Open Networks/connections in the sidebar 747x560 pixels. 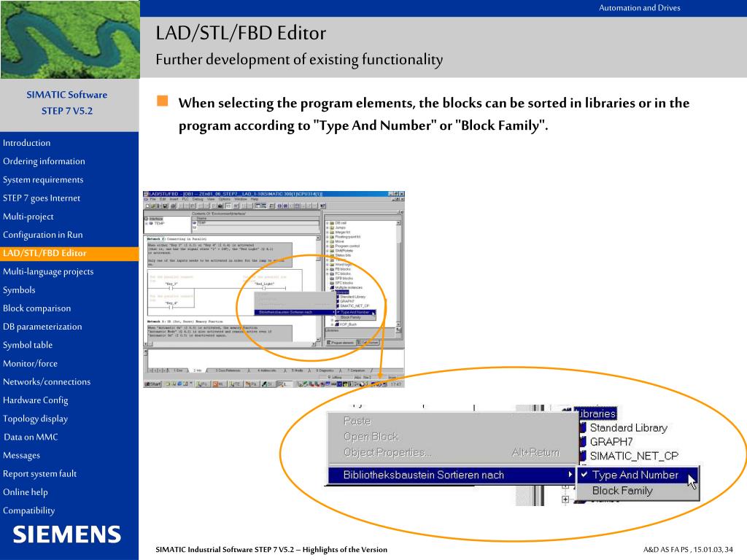pos(47,382)
